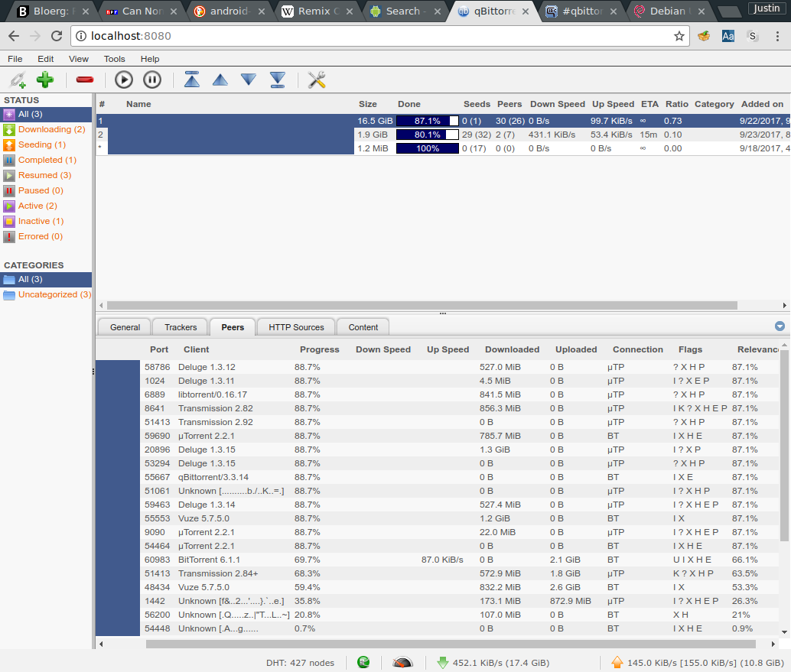
Task: Click the resume torrent play icon
Action: point(124,80)
